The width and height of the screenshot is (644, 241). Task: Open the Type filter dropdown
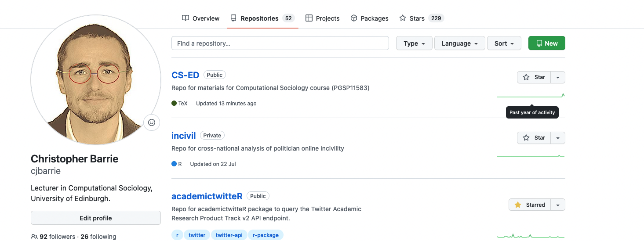pyautogui.click(x=415, y=43)
